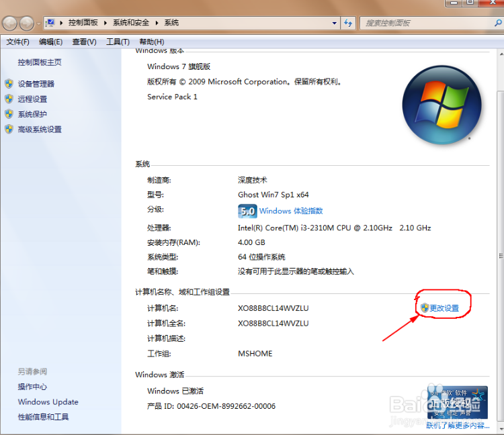This screenshot has width=504, height=435.
Task: Click the shield icon beside 系统保护
Action: point(9,114)
